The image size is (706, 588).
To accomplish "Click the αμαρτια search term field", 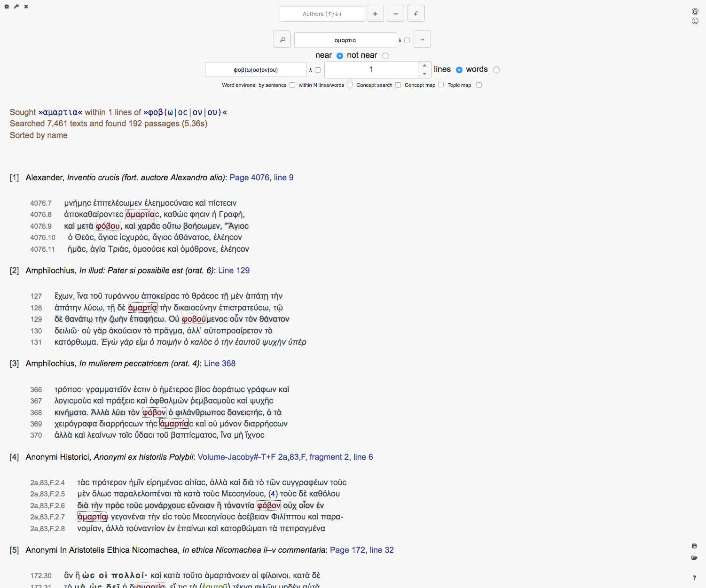I will click(x=345, y=40).
